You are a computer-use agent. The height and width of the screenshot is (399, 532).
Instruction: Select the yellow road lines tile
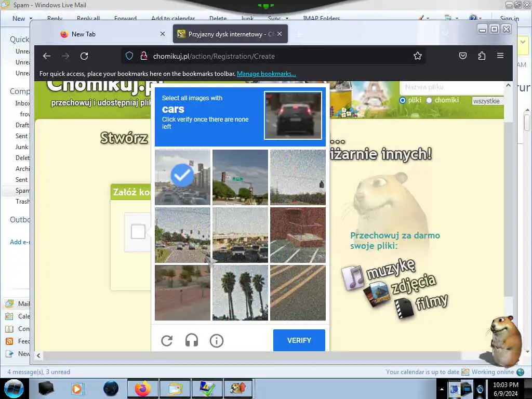[x=298, y=293]
